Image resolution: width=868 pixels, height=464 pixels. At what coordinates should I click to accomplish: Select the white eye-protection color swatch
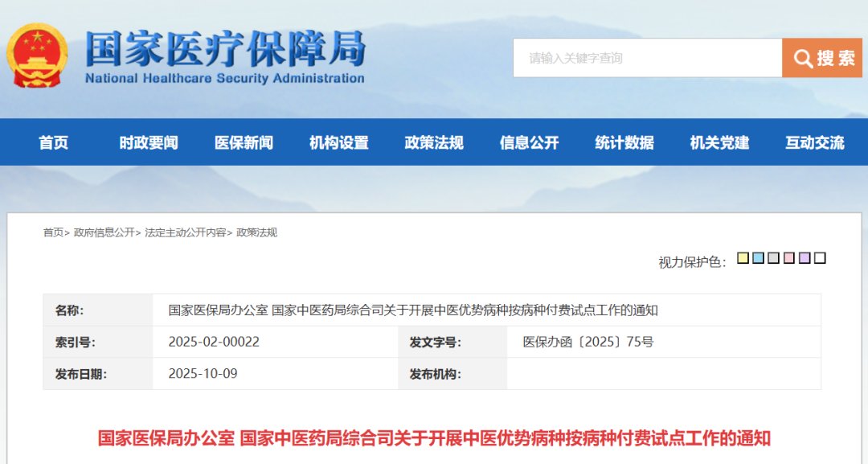coord(820,258)
